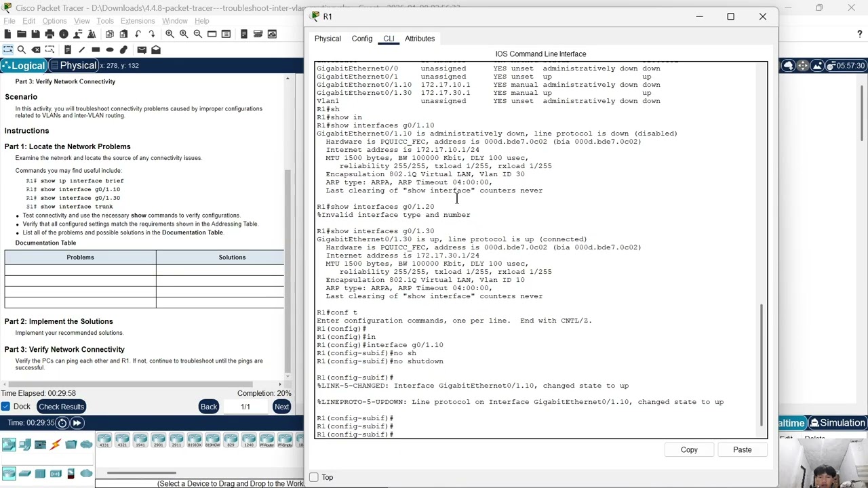This screenshot has width=868, height=488.
Task: Open the Attributes tab in R1
Action: click(420, 39)
